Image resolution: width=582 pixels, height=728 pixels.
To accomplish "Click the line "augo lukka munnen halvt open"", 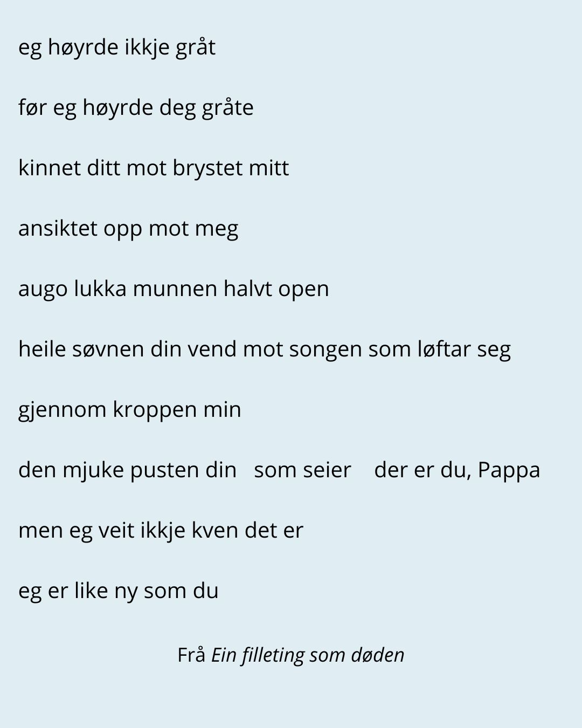I will [x=174, y=289].
